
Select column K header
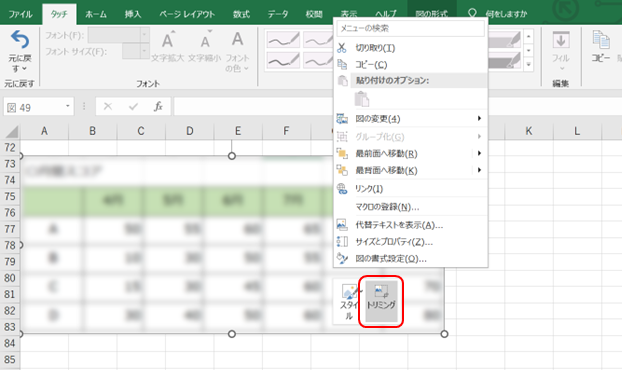coord(528,131)
